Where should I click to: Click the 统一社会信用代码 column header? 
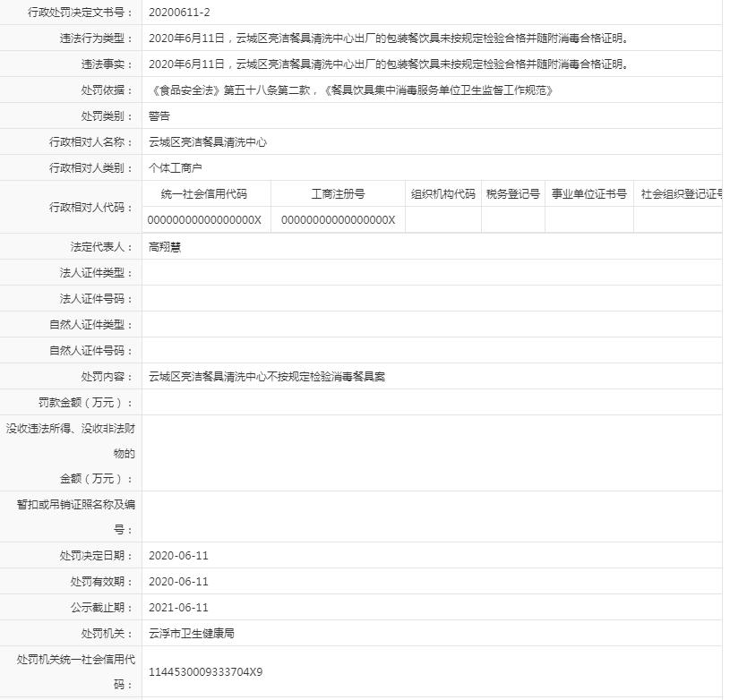click(x=206, y=193)
